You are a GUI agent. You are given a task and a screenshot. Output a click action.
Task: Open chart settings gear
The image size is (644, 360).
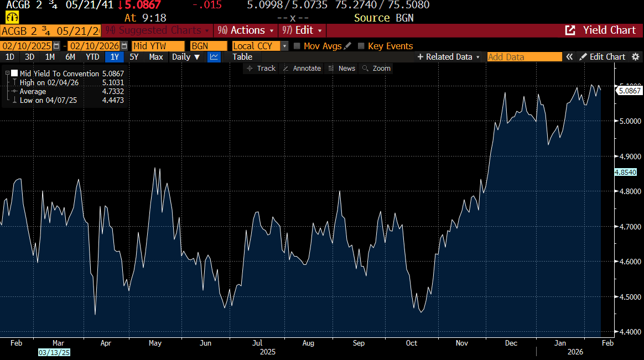[635, 57]
